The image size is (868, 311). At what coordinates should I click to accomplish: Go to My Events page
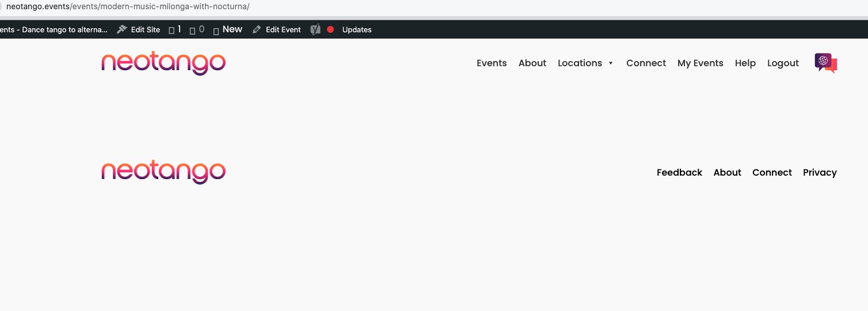click(x=700, y=63)
